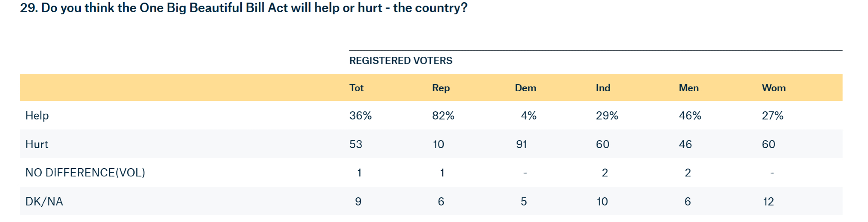Click the REGISTERED VOTERS label
This screenshot has height=222, width=868.
(400, 61)
